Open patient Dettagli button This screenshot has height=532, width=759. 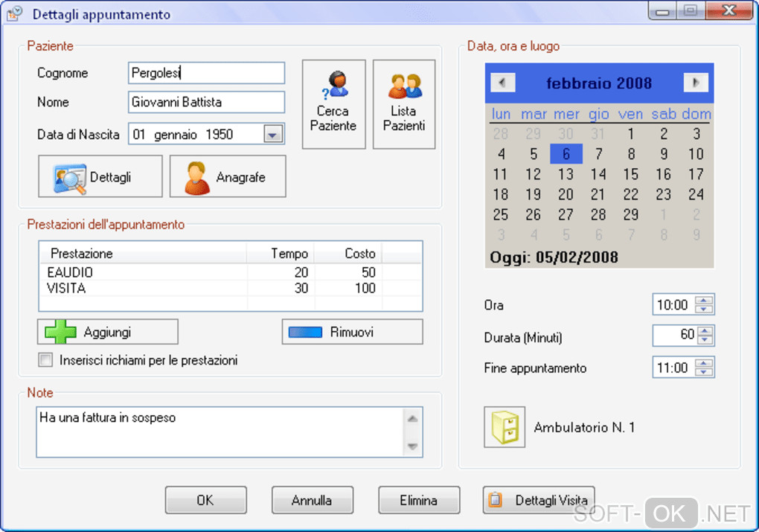point(100,176)
